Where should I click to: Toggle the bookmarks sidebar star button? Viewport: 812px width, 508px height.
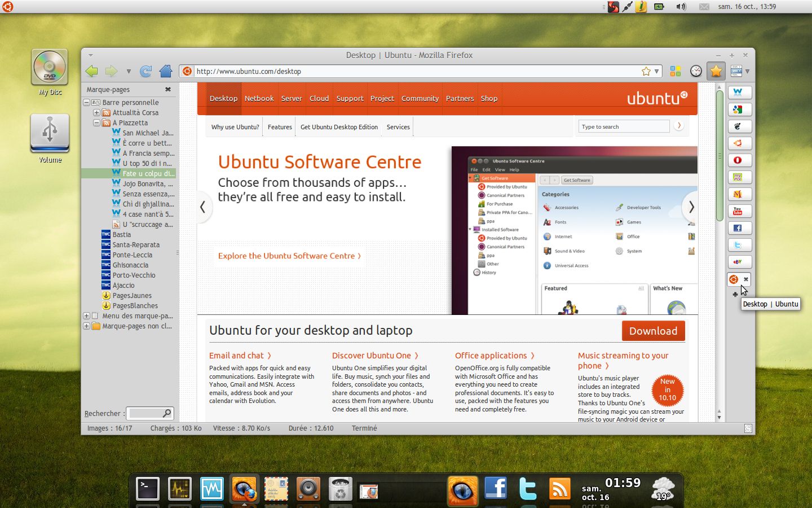pos(716,71)
